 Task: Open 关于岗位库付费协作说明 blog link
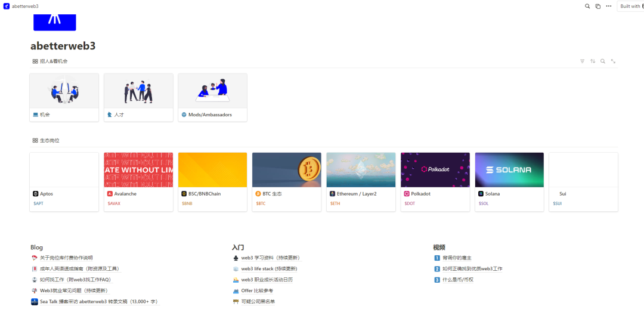pos(66,258)
